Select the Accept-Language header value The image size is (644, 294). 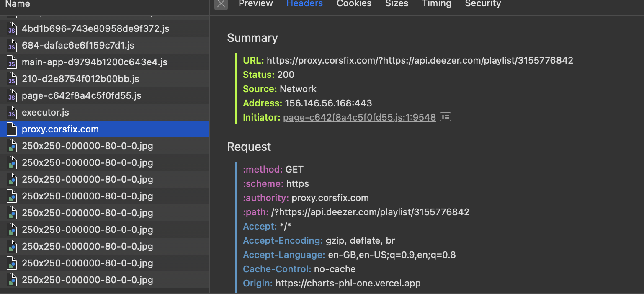click(x=392, y=255)
